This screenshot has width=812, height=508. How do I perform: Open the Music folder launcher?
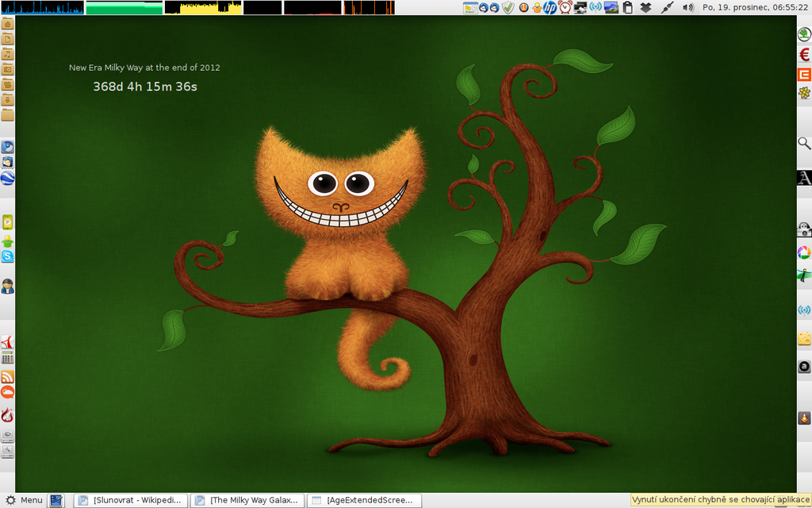pos(7,54)
